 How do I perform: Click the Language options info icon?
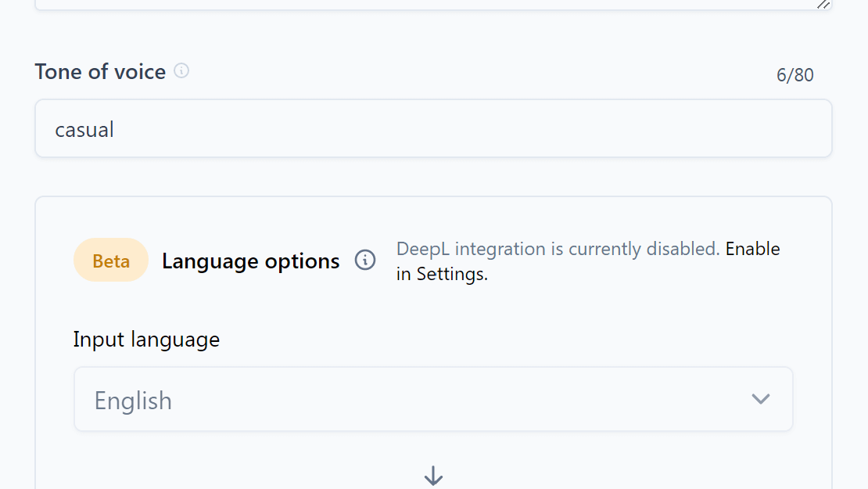(365, 260)
